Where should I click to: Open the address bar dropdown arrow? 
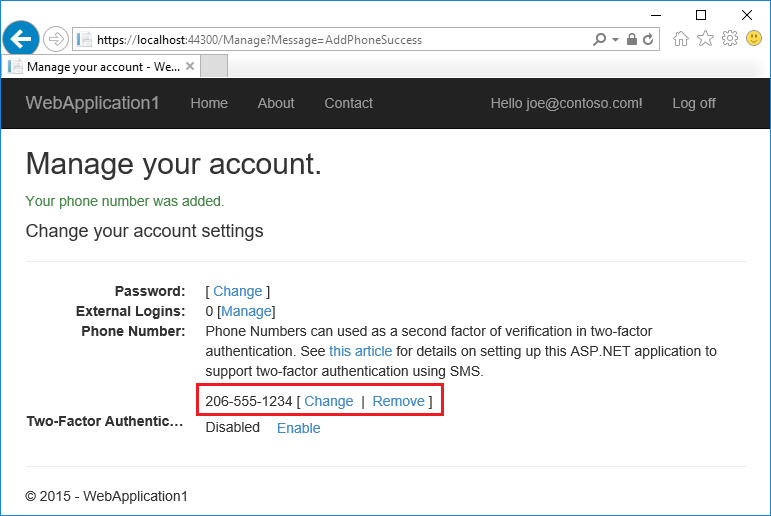[x=615, y=40]
